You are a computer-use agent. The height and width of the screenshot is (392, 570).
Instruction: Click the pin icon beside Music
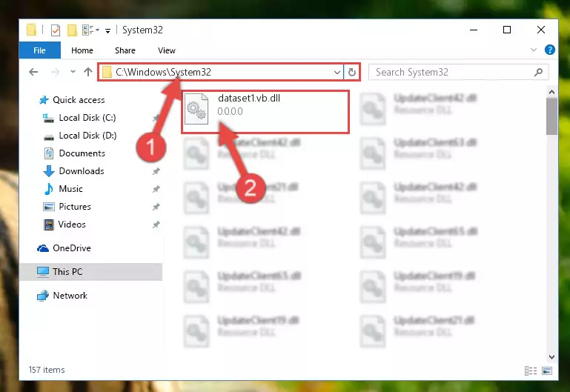pos(156,189)
